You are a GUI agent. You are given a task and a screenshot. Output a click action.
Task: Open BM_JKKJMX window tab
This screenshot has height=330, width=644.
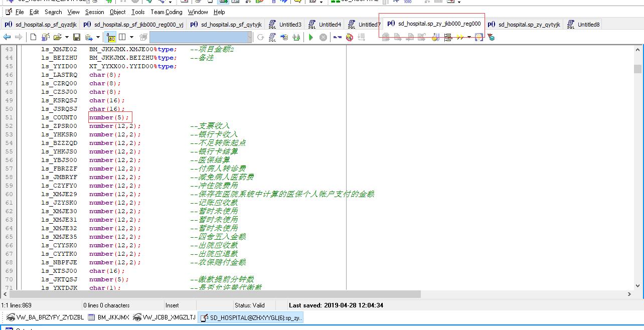[108, 317]
